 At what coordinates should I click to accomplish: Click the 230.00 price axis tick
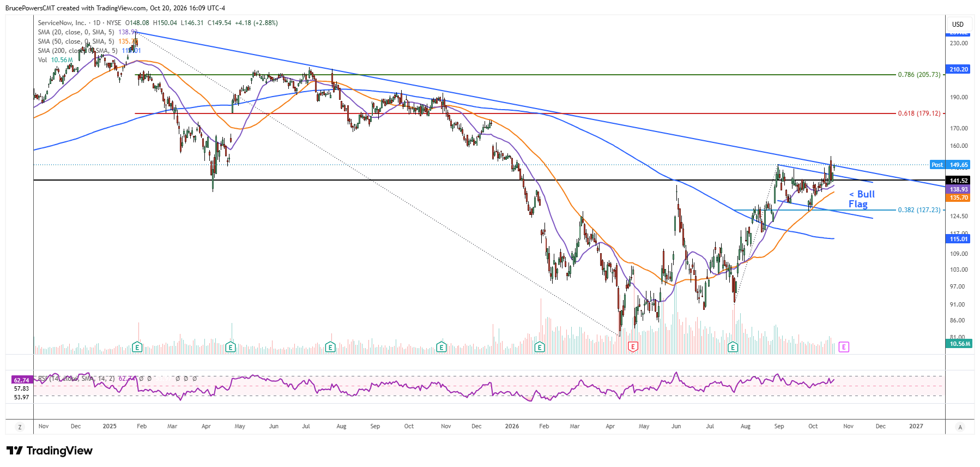pos(959,43)
